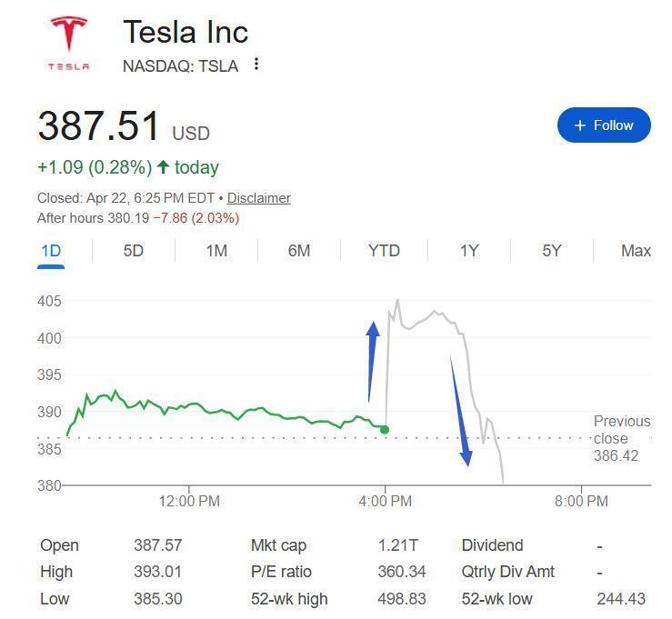Open the three-dot options menu beside NASDAQ: TSLA
The width and height of the screenshot is (672, 619).
pyautogui.click(x=257, y=65)
